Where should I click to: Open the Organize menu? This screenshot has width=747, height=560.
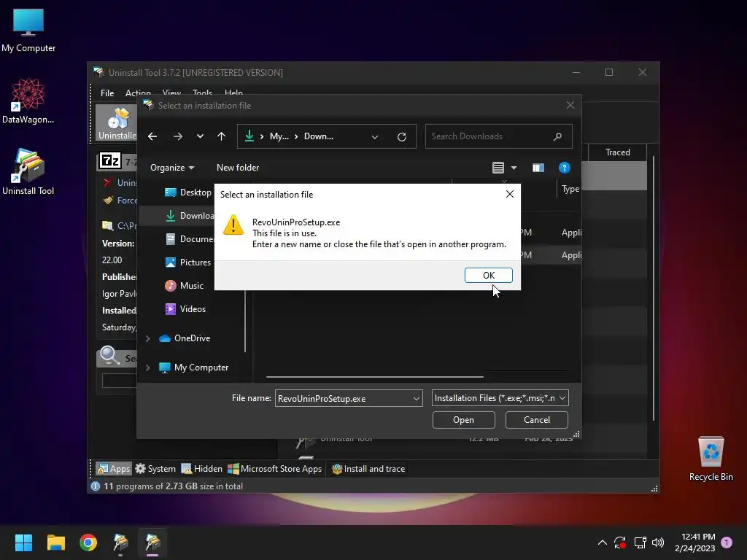point(172,168)
